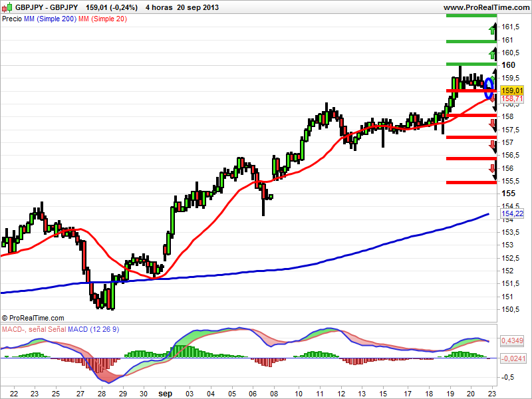
Task: Click the 25 date label on time axis
Action: point(56,394)
